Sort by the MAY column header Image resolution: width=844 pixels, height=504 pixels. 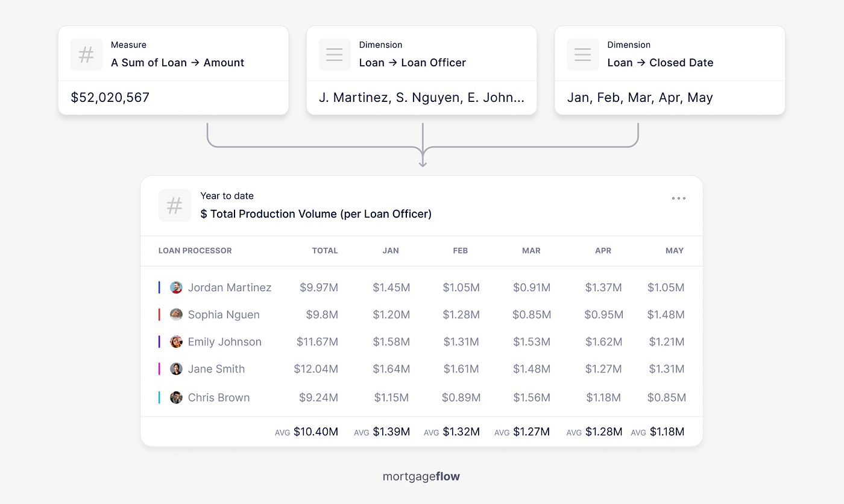click(x=675, y=251)
